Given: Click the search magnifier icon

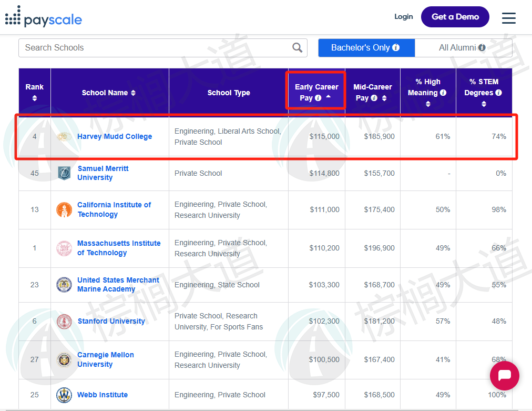Looking at the screenshot, I should click(x=297, y=47).
